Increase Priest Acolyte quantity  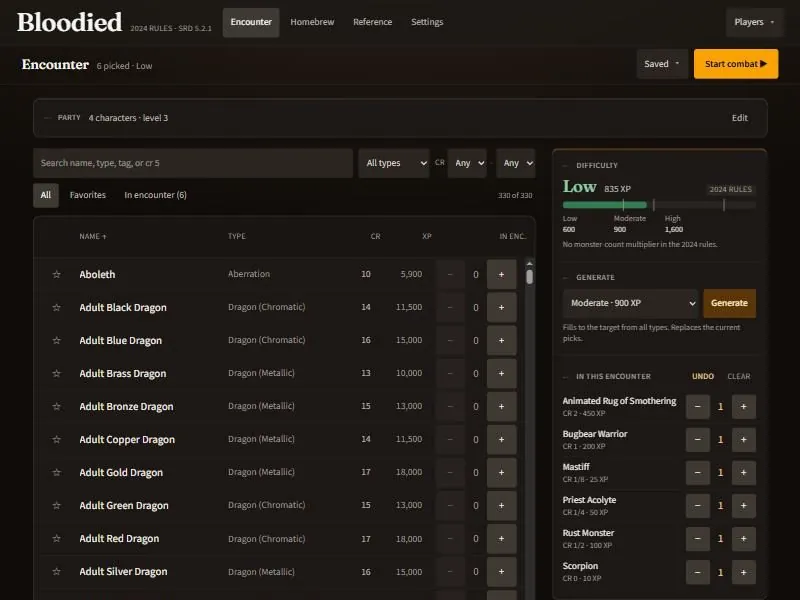[x=743, y=506]
